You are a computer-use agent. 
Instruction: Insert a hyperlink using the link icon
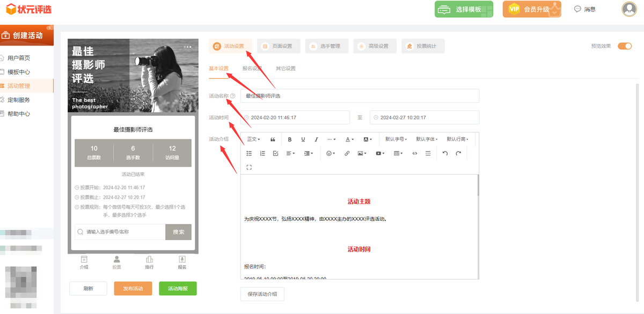(x=347, y=153)
